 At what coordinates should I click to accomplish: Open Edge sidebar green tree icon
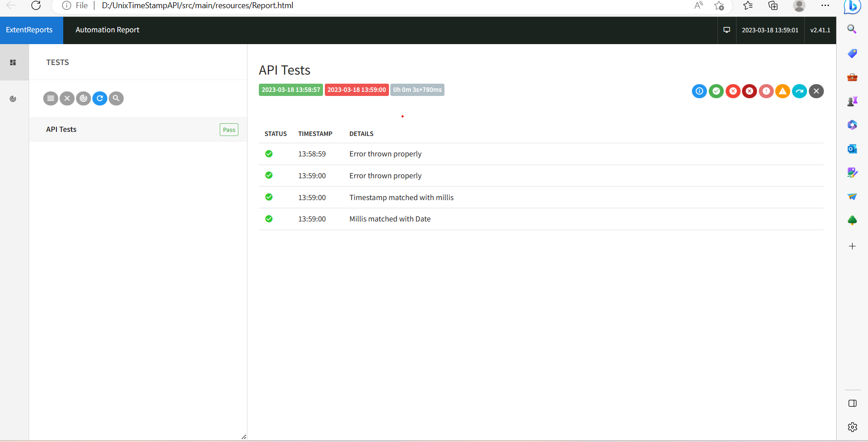[852, 221]
